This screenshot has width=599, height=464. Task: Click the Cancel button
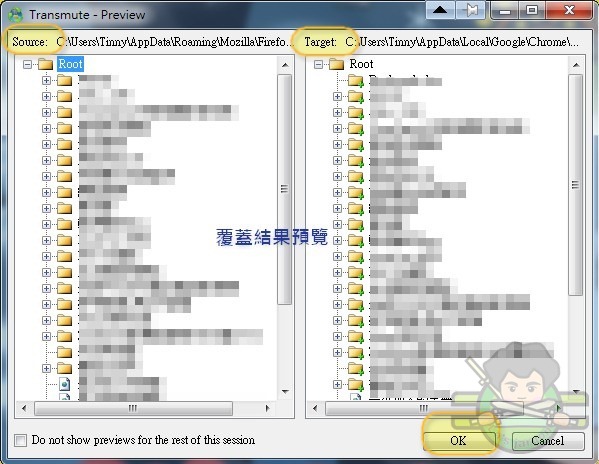[x=547, y=441]
